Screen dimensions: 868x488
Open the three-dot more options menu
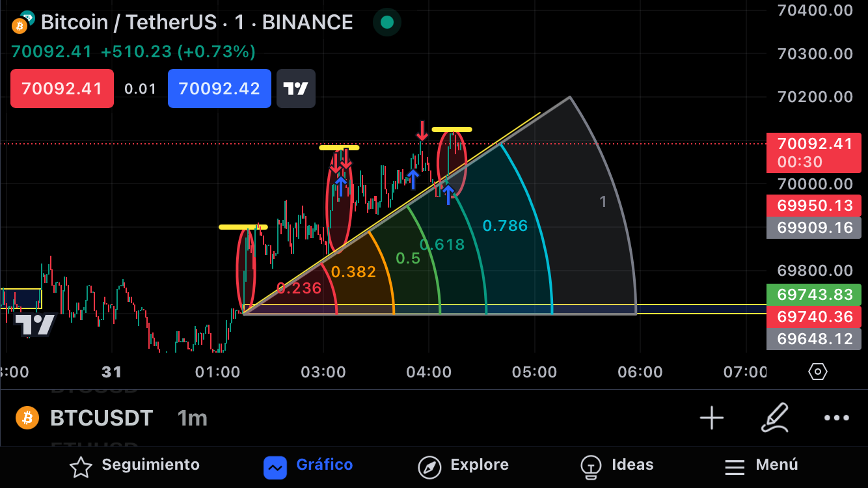[837, 418]
